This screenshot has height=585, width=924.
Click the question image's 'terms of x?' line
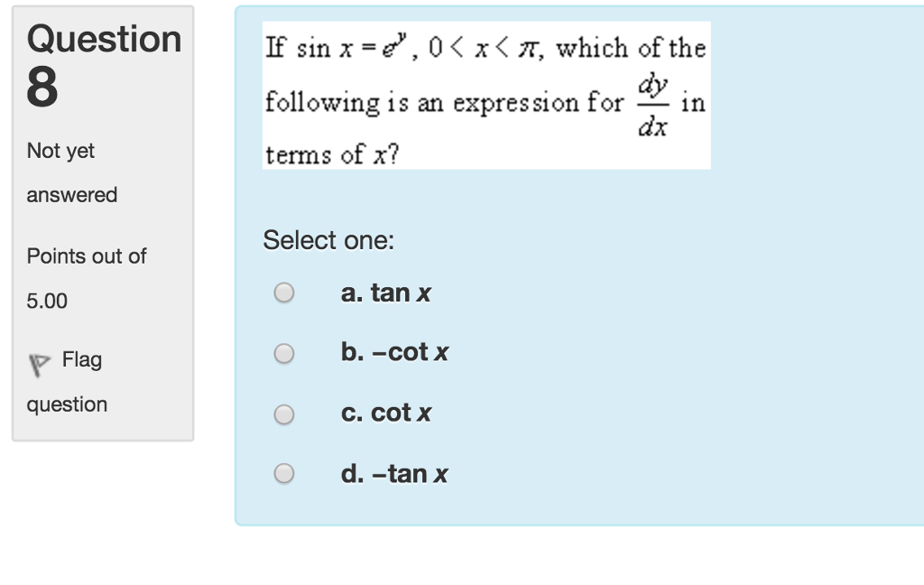(331, 155)
